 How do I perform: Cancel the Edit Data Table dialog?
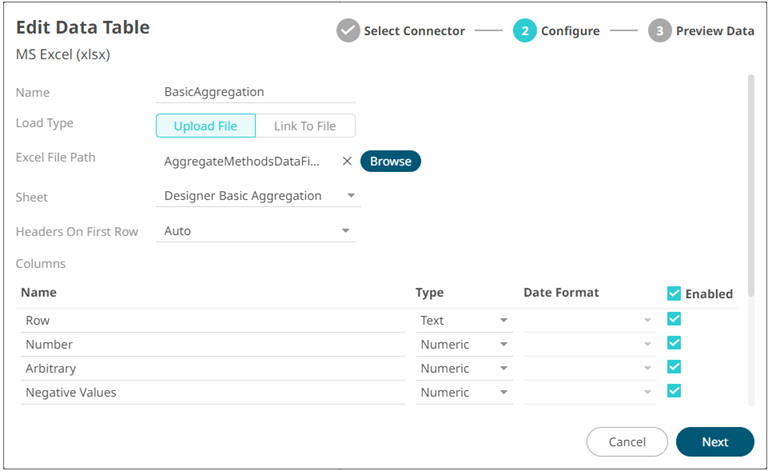[x=627, y=442]
